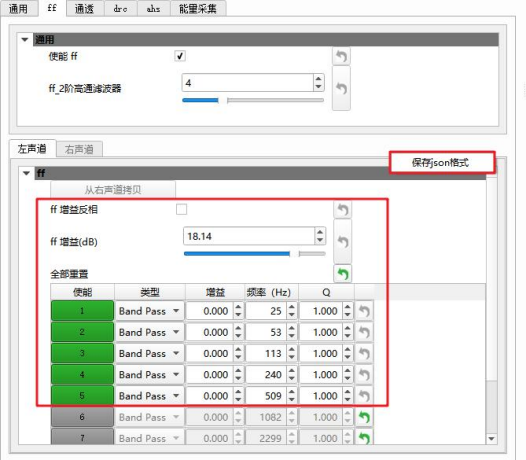Click row 1 Q field 1.000
This screenshot has width=526, height=460.
(x=321, y=311)
